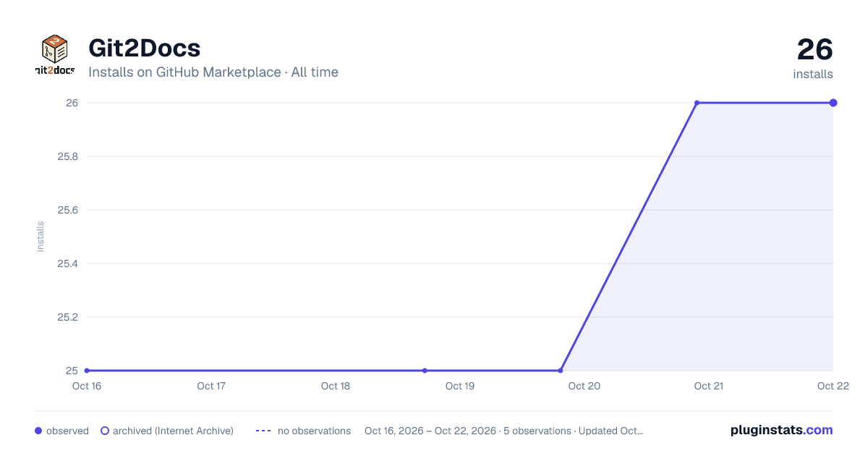The width and height of the screenshot is (868, 456).
Task: Click the y-axis label 25.8
Action: pos(67,156)
